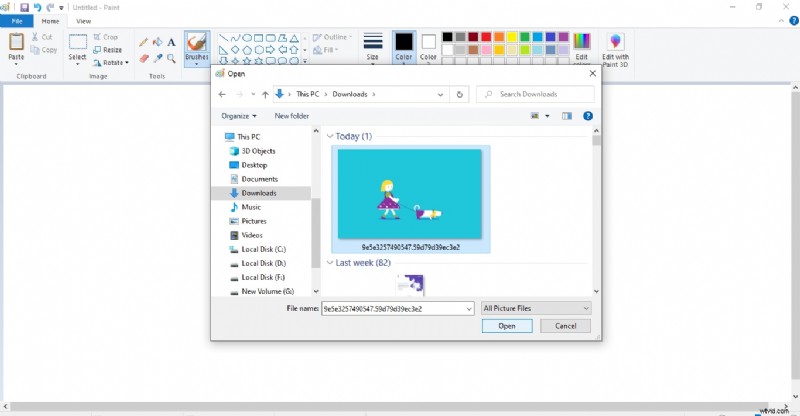Open the view options dropdown arrow
The height and width of the screenshot is (416, 800).
coord(547,116)
